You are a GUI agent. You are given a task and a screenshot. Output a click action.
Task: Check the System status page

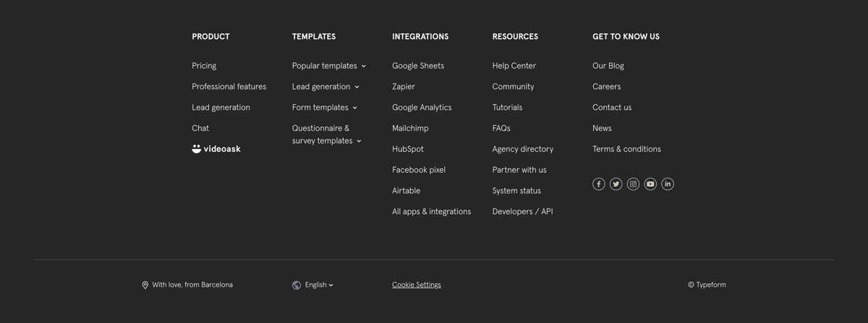pyautogui.click(x=516, y=191)
